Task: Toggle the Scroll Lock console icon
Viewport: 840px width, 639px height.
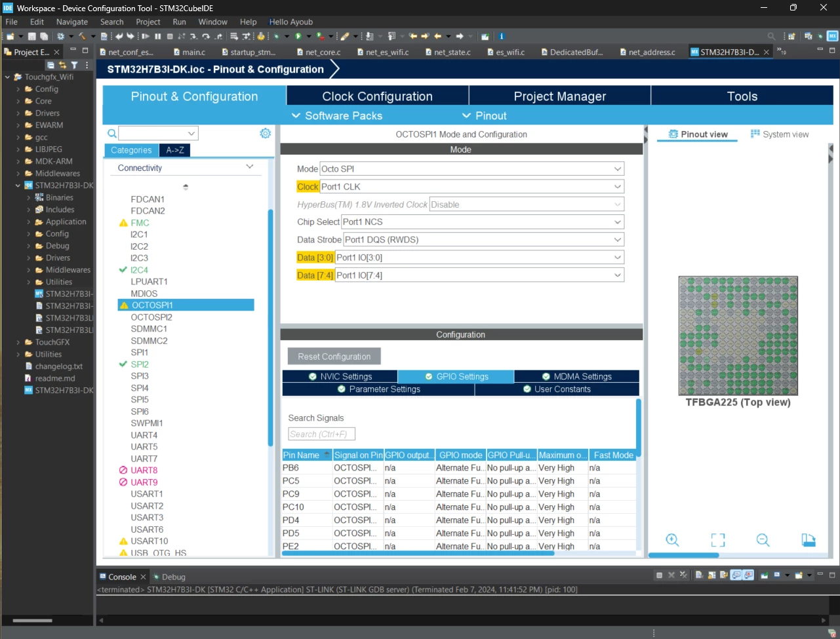Action: click(x=711, y=575)
